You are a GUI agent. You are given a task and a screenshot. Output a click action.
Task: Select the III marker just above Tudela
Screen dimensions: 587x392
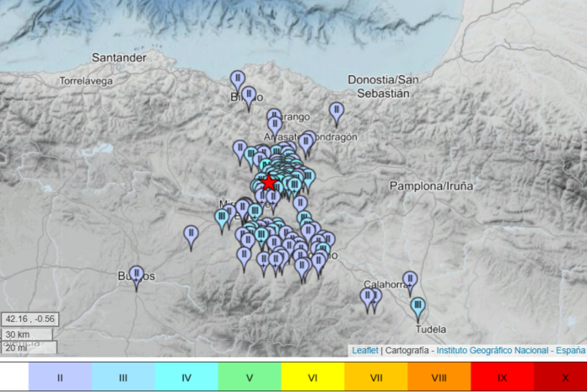tap(417, 310)
